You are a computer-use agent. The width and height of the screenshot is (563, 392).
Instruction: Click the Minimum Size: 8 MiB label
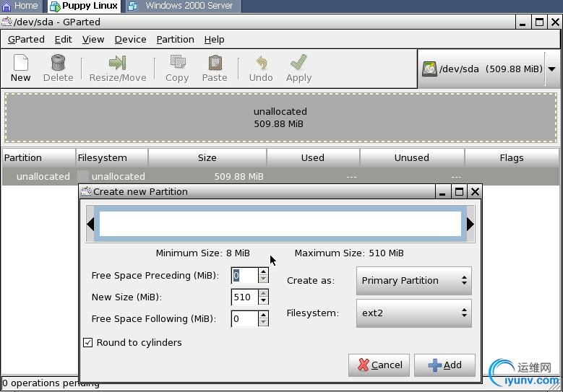pos(202,253)
